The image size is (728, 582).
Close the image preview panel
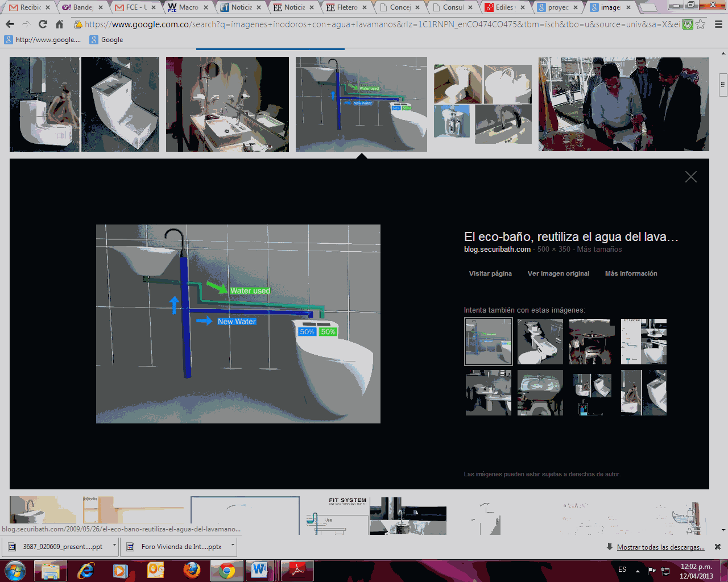[690, 177]
